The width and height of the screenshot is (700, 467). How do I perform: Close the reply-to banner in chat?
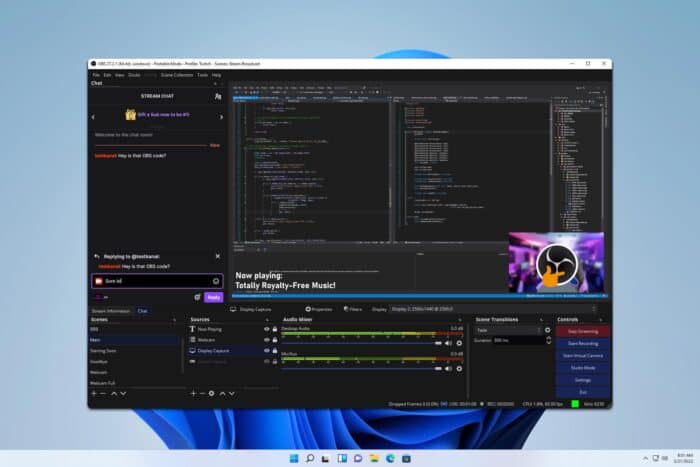point(218,256)
